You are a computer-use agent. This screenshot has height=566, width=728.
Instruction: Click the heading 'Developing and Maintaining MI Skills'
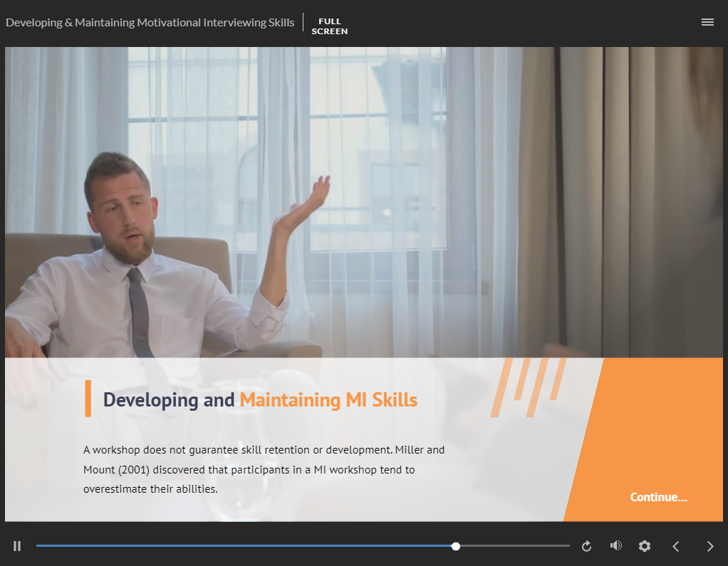(x=260, y=400)
